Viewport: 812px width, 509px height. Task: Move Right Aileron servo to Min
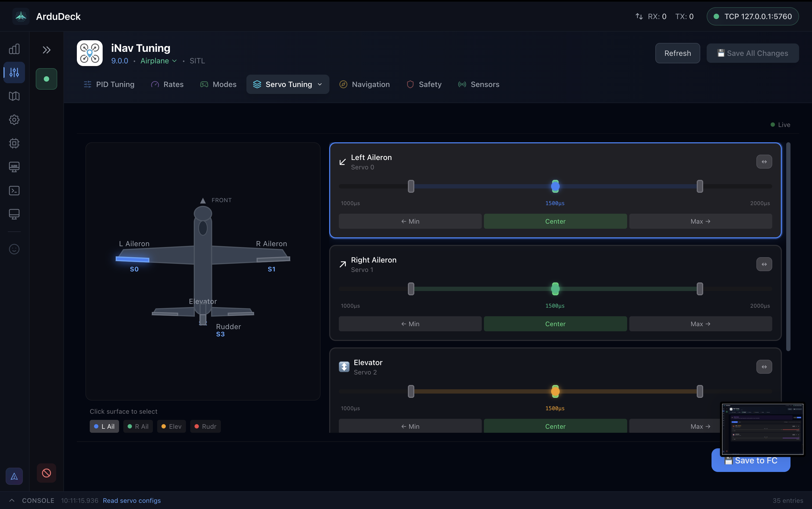(410, 324)
